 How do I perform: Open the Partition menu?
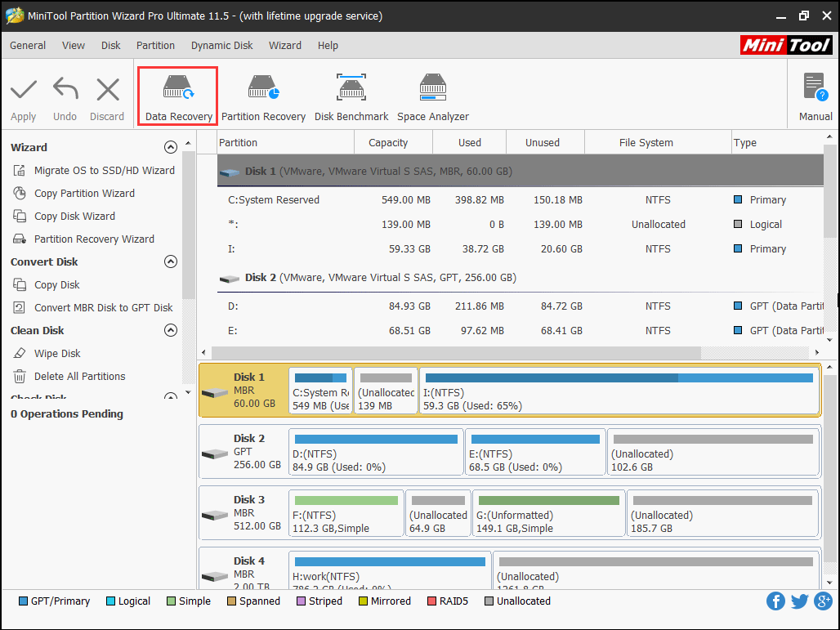[155, 46]
